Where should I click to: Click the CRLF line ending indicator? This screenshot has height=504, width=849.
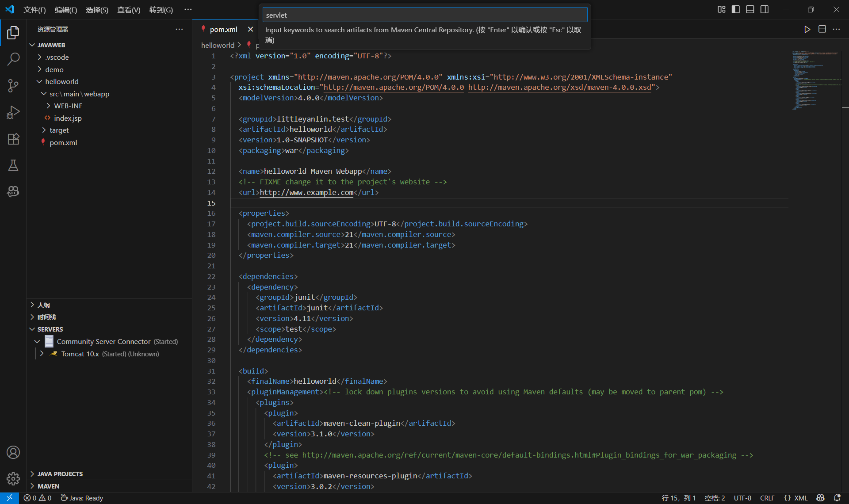coord(767,498)
